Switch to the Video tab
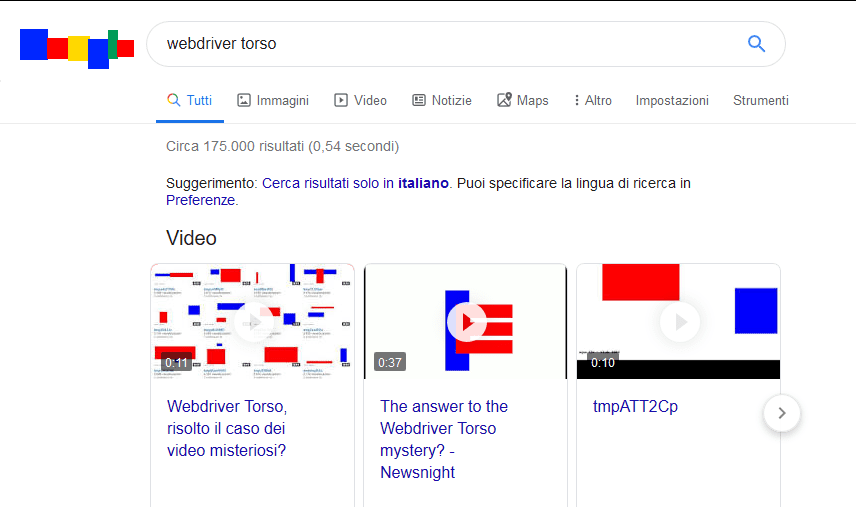This screenshot has height=507, width=856. pyautogui.click(x=360, y=100)
